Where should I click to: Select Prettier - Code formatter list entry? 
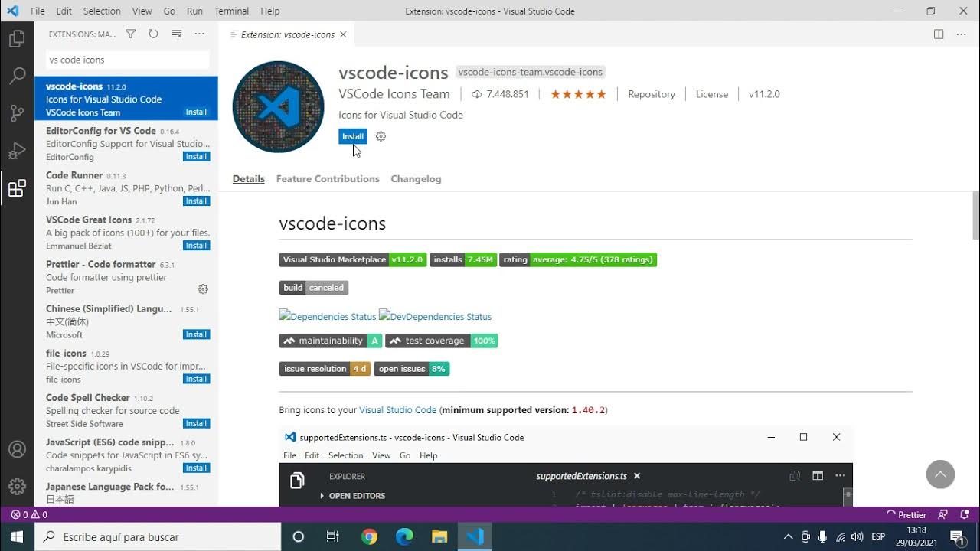[126, 276]
